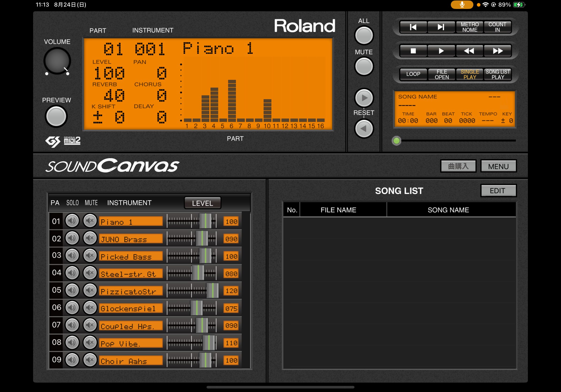Solo part 01 Piano 1
Screen dimensions: 561x392
point(72,221)
